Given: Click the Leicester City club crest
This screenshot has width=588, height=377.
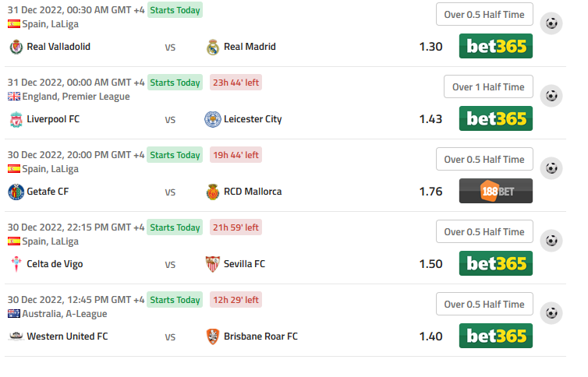Looking at the screenshot, I should click(x=213, y=119).
